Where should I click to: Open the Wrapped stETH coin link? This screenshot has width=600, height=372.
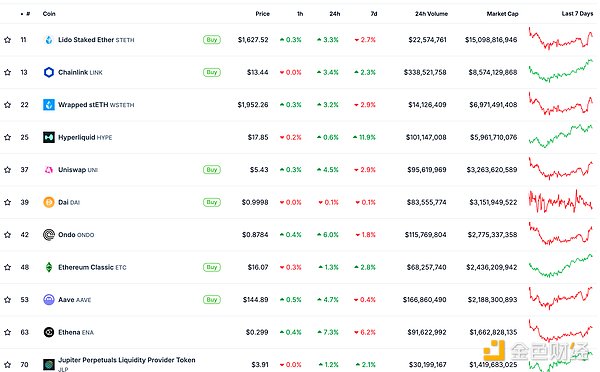(96, 104)
